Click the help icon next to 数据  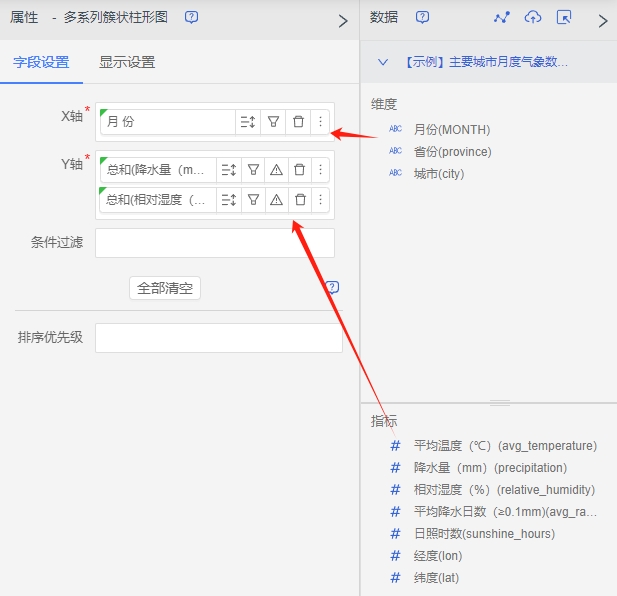coord(422,18)
